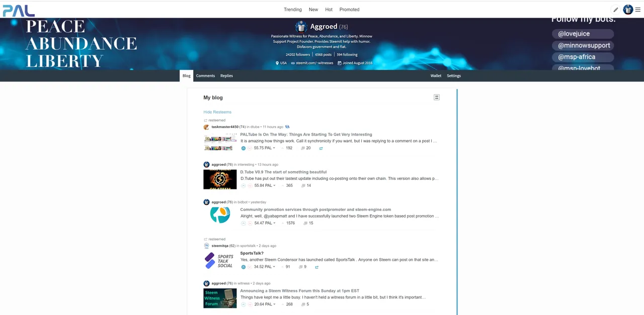Click steemitqa's small avatar
This screenshot has height=315, width=644.
click(206, 246)
